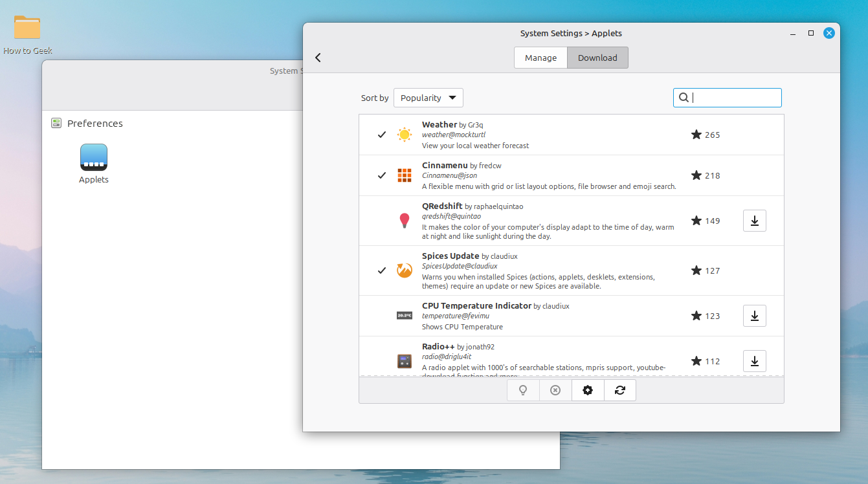Download the CPU Temperature Indicator applet
Image resolution: width=868 pixels, height=484 pixels.
754,316
